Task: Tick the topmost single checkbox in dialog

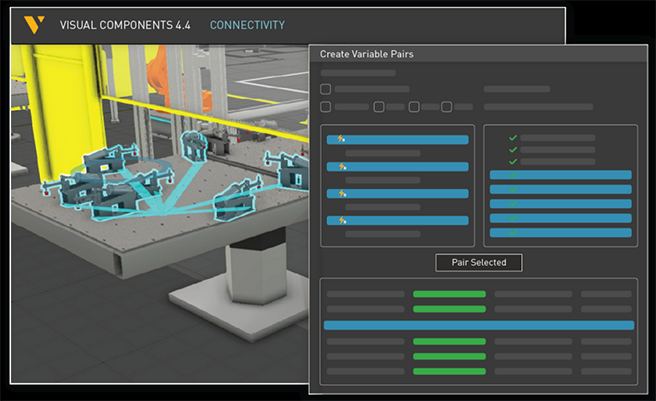Action: tap(325, 89)
